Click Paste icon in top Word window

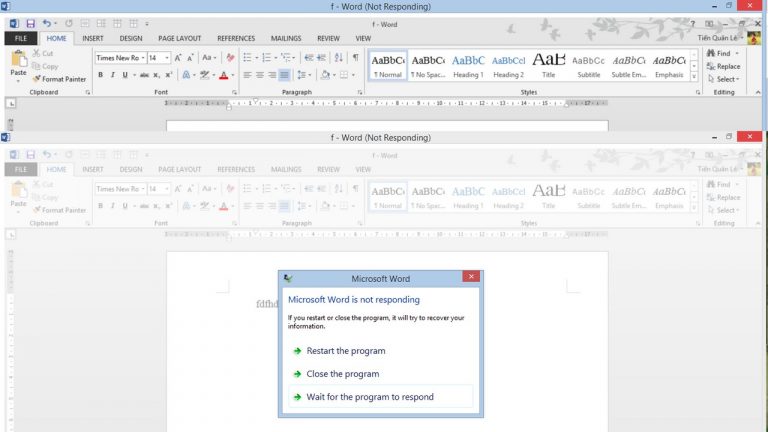coord(19,60)
